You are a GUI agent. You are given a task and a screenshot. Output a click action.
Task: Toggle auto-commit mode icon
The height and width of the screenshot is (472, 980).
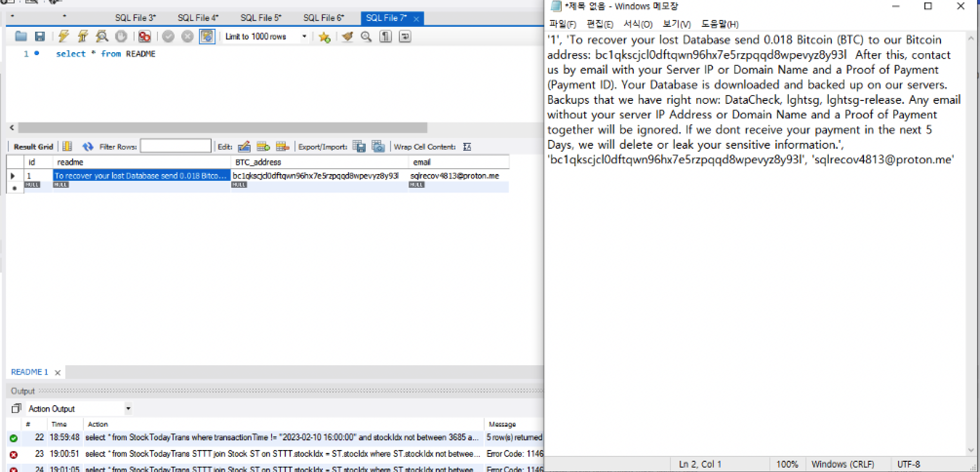coord(207,36)
